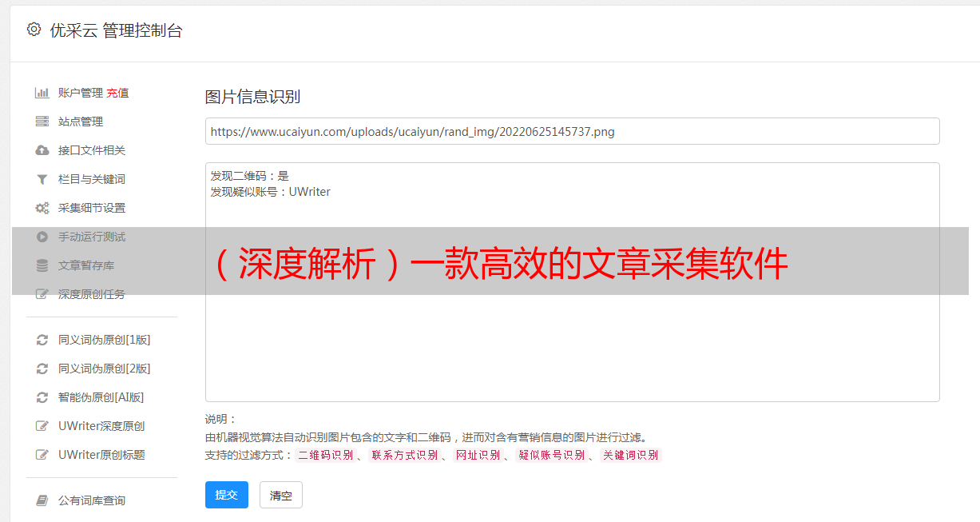Open 账户管理 in the sidebar
This screenshot has width=980, height=522.
(81, 93)
